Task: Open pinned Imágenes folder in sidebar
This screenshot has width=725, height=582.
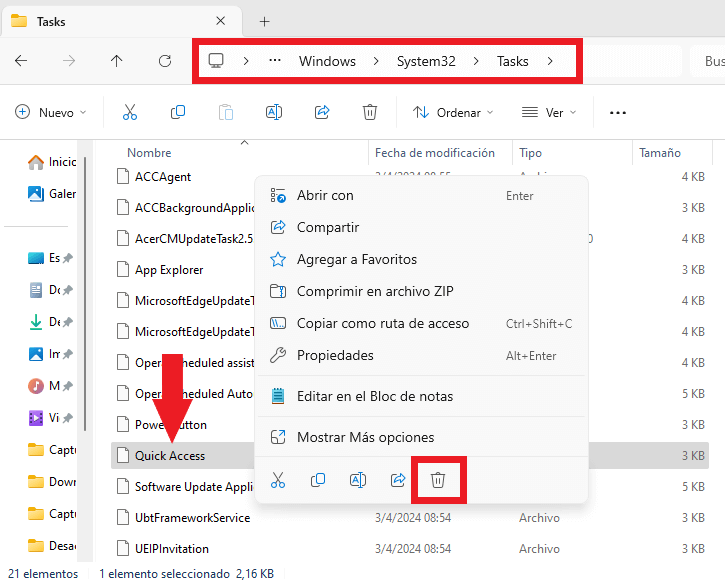Action: click(50, 354)
